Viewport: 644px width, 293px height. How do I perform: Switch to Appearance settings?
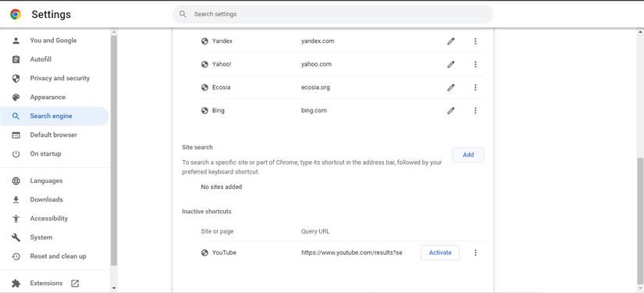pyautogui.click(x=55, y=97)
